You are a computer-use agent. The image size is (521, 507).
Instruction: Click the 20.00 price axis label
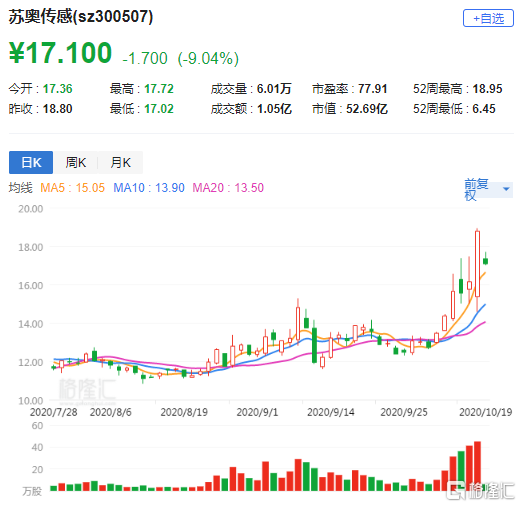[x=30, y=209]
